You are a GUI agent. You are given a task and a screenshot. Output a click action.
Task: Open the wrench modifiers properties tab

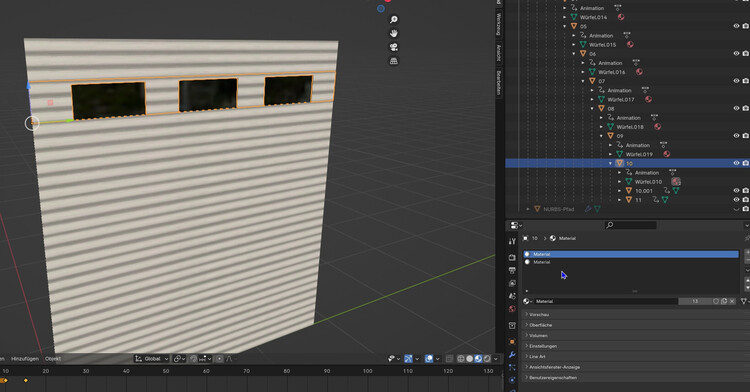click(512, 355)
